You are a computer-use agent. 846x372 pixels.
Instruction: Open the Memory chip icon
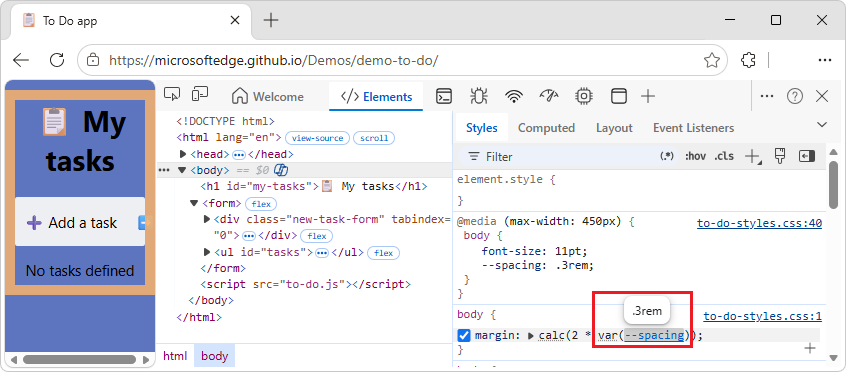click(x=584, y=97)
